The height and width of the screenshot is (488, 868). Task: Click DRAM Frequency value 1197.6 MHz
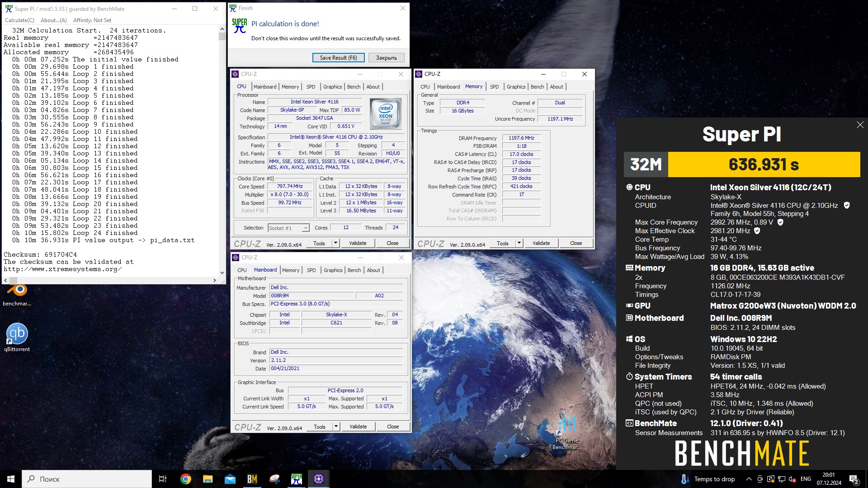click(x=521, y=138)
